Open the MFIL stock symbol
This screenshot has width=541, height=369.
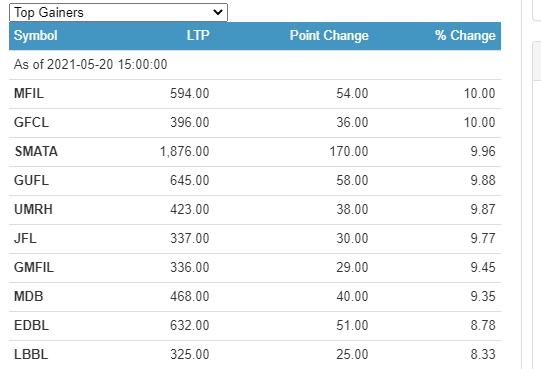click(x=29, y=94)
